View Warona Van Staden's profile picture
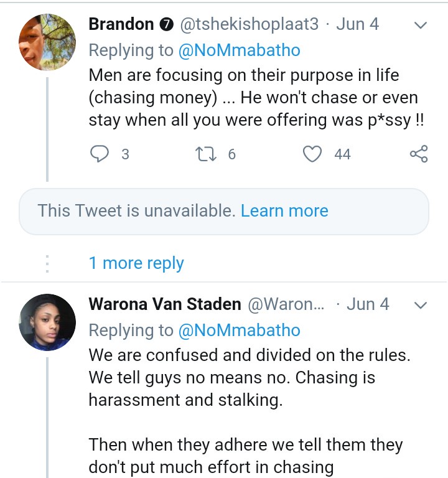Screen dimensions: 448x478 [x=48, y=321]
